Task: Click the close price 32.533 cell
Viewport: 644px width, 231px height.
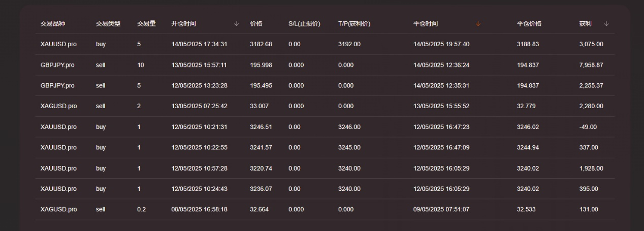Action: click(x=526, y=209)
